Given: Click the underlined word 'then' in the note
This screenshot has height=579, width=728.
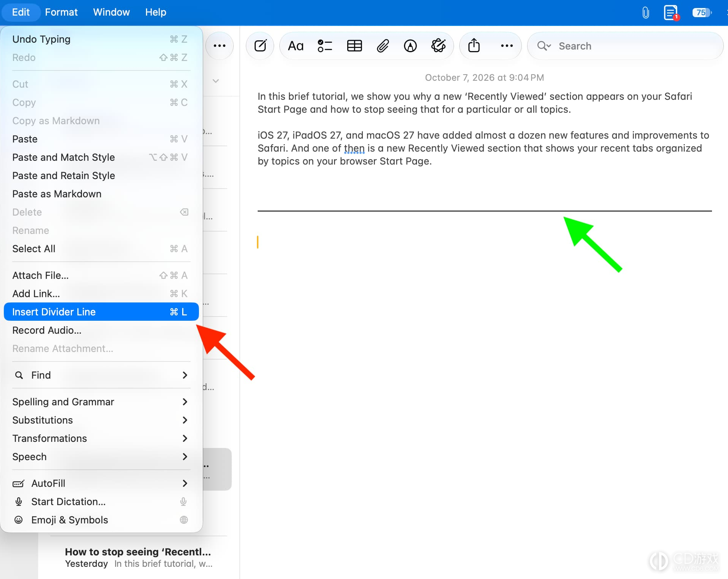Looking at the screenshot, I should pyautogui.click(x=354, y=148).
